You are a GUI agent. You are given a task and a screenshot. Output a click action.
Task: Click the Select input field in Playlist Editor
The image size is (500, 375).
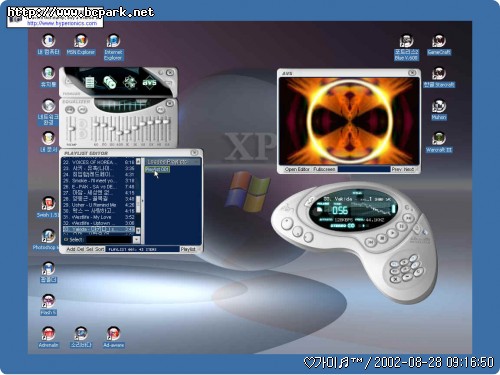[108, 239]
